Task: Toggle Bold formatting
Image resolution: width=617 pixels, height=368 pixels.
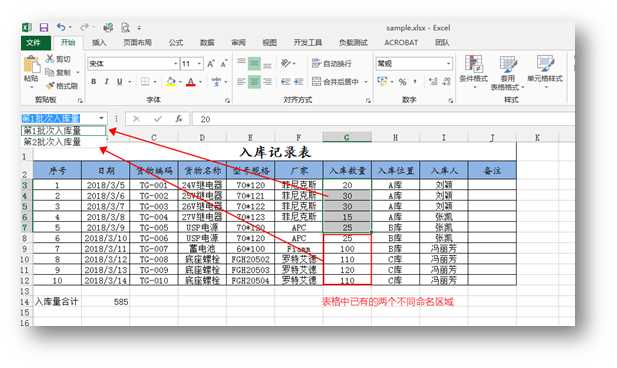Action: click(x=93, y=82)
